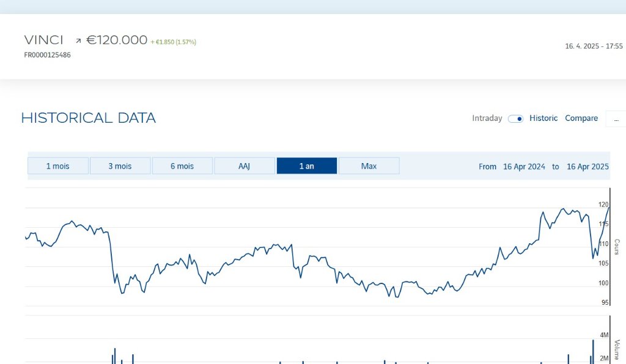
Task: Toggle the Intraday/Historic switch
Action: [515, 119]
